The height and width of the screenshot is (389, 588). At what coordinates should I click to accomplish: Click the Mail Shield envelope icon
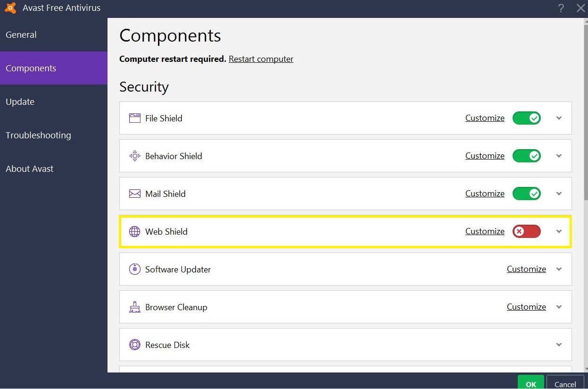pyautogui.click(x=135, y=194)
